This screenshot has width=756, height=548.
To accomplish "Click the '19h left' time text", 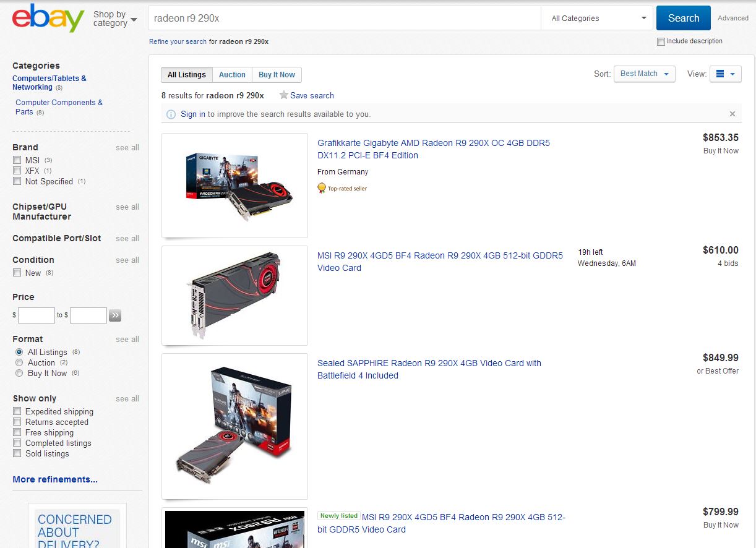I will click(x=590, y=252).
